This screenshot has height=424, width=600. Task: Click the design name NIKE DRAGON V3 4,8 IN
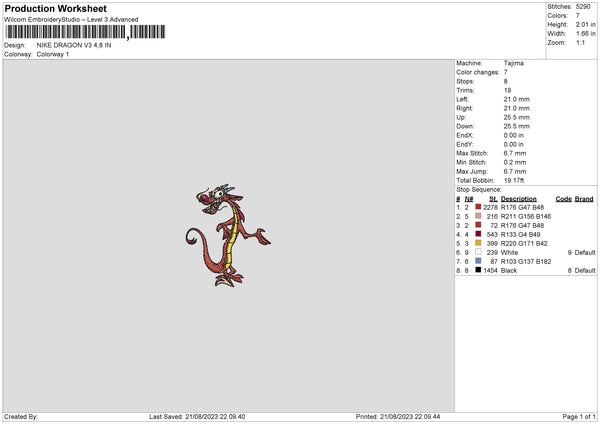[74, 45]
